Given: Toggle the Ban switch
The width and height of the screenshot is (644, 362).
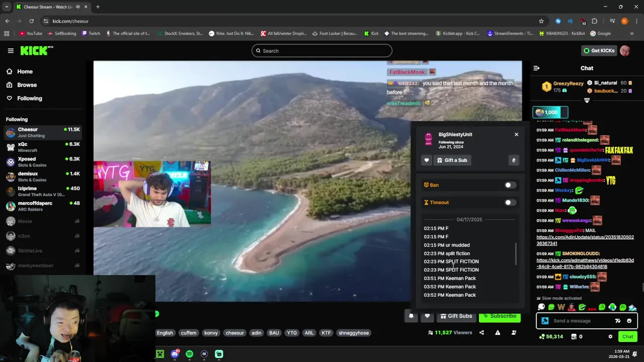Looking at the screenshot, I should (509, 185).
